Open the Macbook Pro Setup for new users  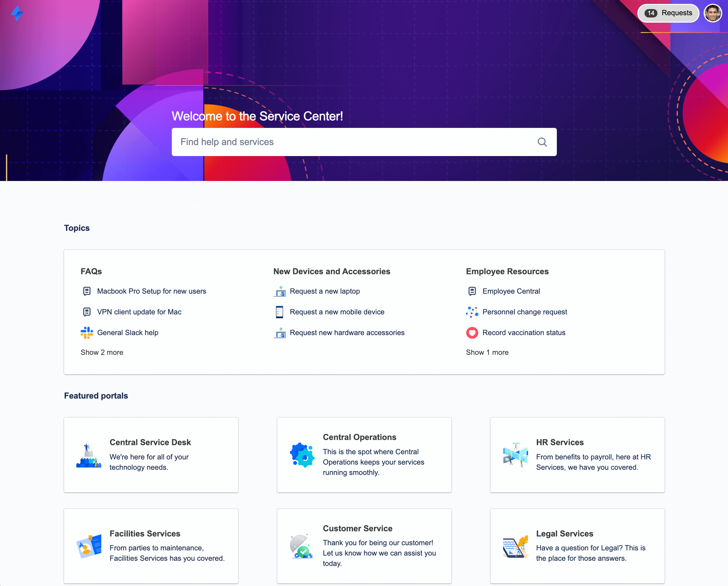151,291
